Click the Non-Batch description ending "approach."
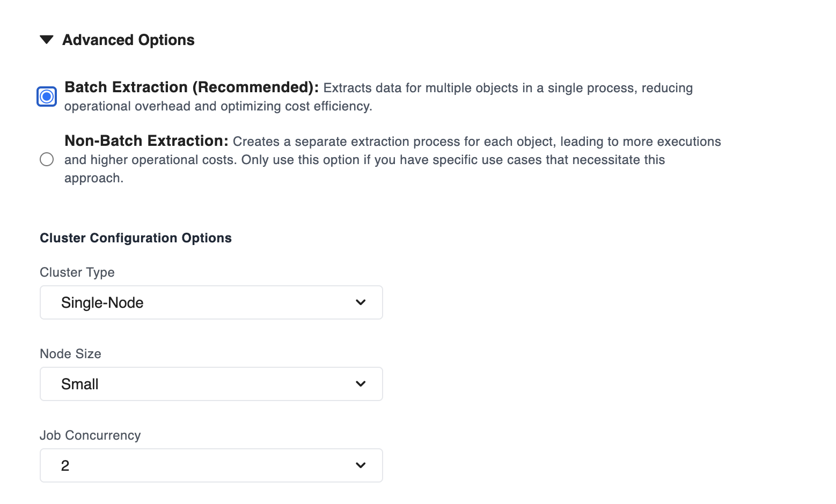 click(94, 178)
